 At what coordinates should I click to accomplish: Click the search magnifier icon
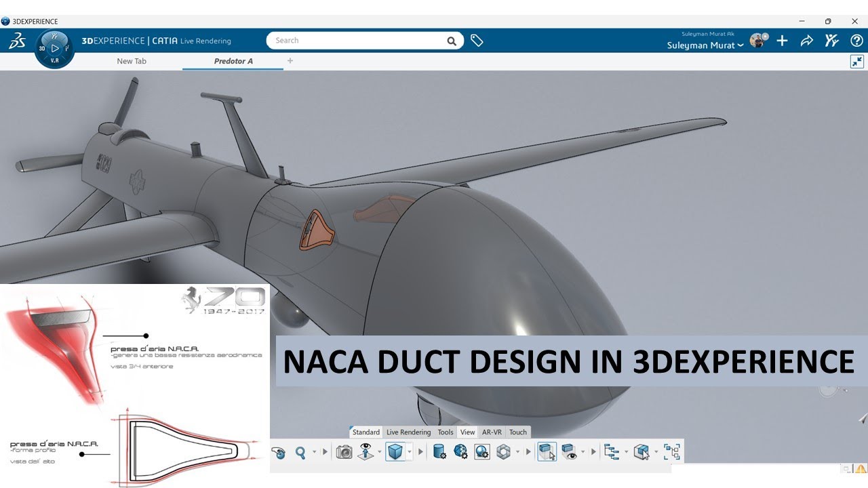452,41
